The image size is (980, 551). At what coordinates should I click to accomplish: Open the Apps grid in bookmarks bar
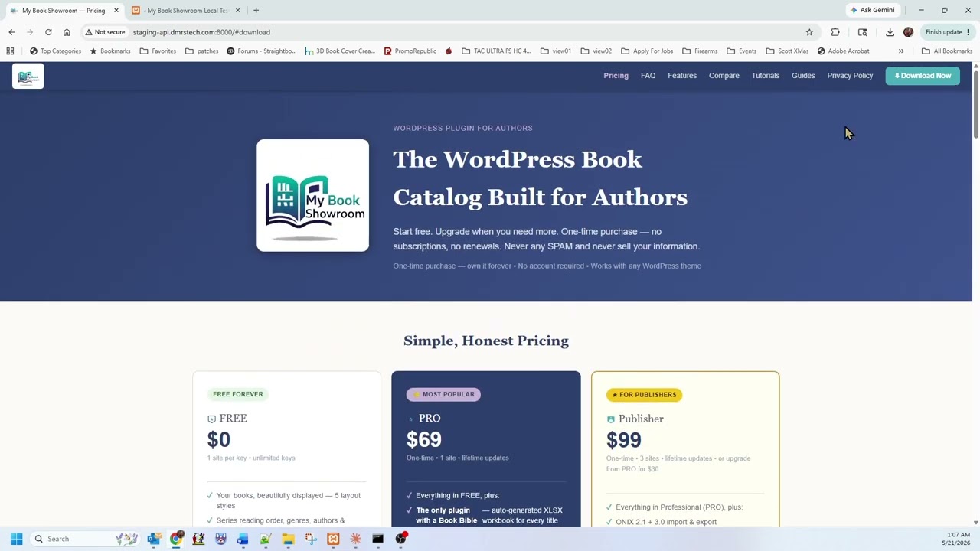tap(10, 51)
